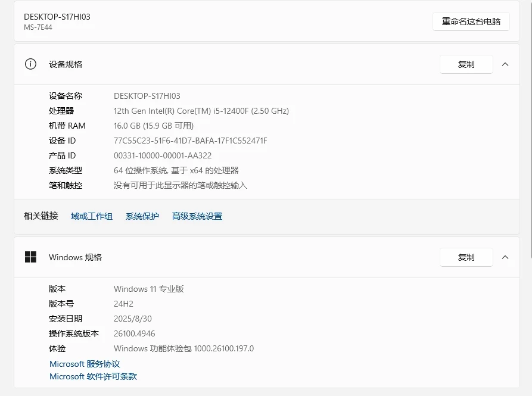Click the 版本号 label
Image resolution: width=532 pixels, height=396 pixels.
coord(61,304)
